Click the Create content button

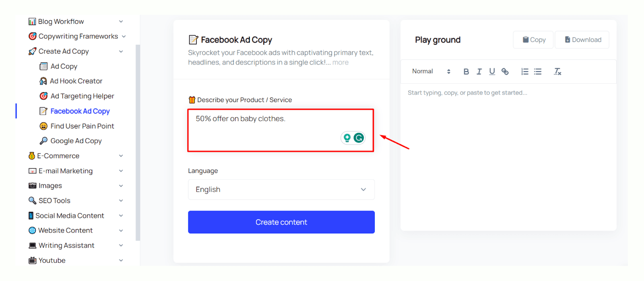click(281, 222)
